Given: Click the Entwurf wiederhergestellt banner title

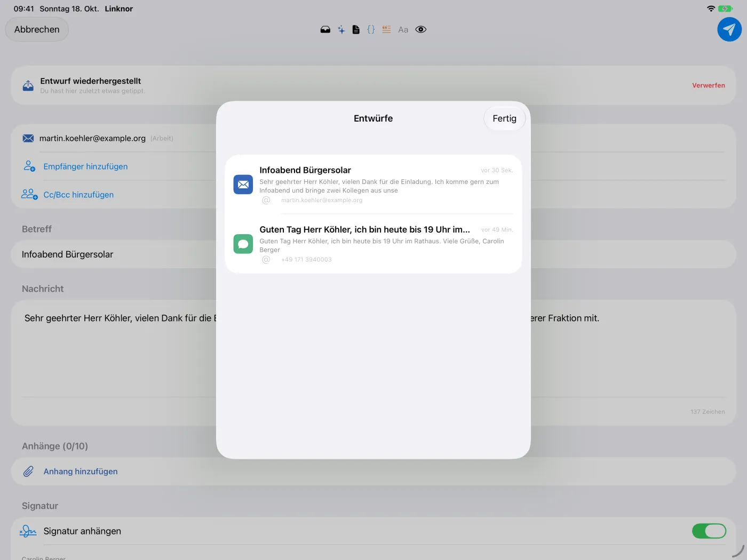Looking at the screenshot, I should point(91,81).
